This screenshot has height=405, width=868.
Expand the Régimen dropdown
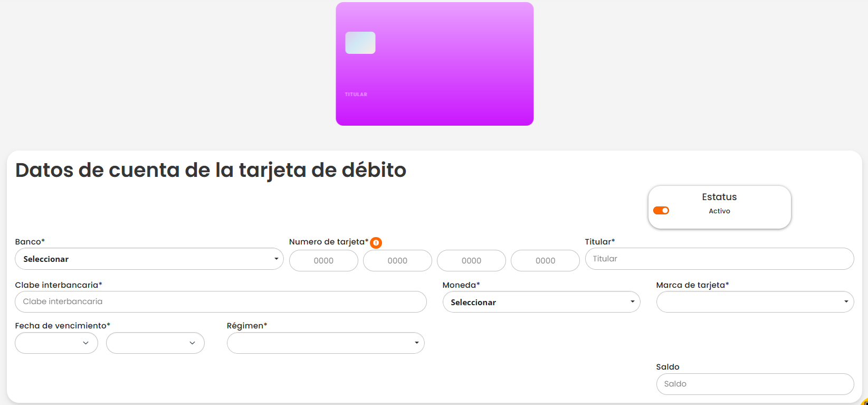pyautogui.click(x=326, y=343)
